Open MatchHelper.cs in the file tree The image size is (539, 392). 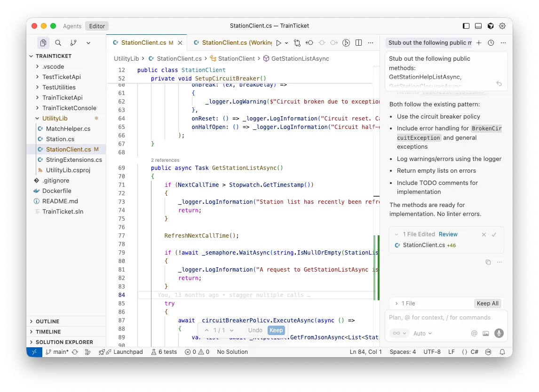[68, 128]
